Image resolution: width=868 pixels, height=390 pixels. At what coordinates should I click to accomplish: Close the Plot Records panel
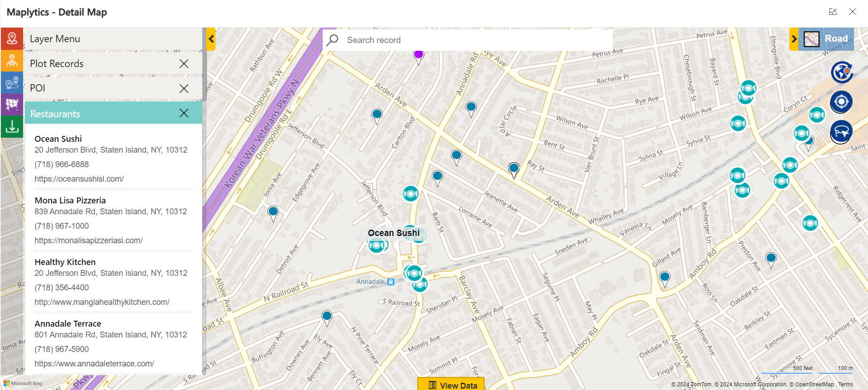(x=184, y=64)
